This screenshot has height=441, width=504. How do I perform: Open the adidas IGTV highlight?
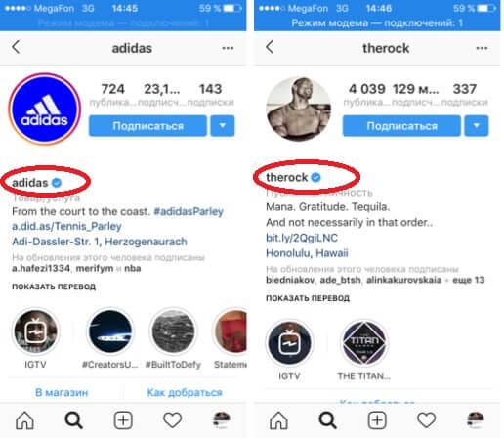point(35,338)
